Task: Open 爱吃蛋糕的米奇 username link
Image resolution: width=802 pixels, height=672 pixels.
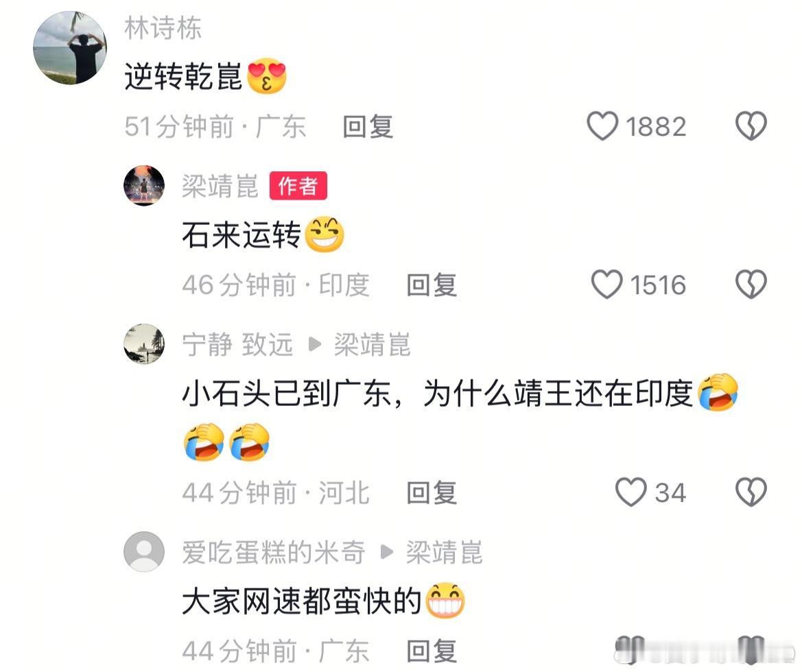Action: [x=274, y=552]
